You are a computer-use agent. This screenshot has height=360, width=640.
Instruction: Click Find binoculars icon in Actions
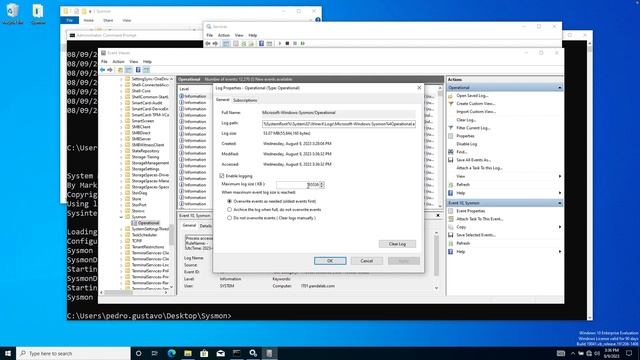click(x=451, y=152)
